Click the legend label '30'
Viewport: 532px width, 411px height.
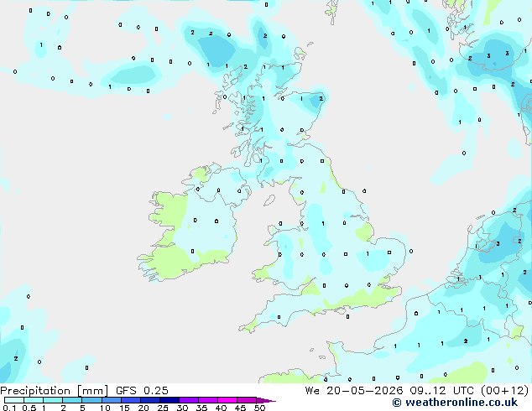click(182, 408)
